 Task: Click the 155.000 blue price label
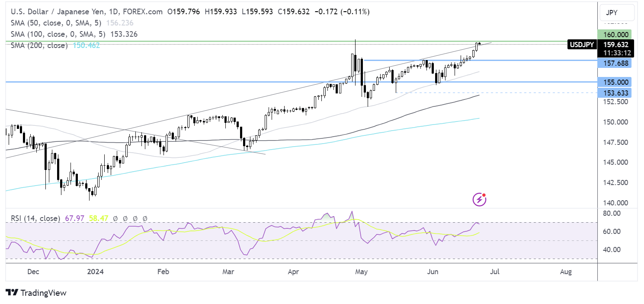tap(614, 82)
